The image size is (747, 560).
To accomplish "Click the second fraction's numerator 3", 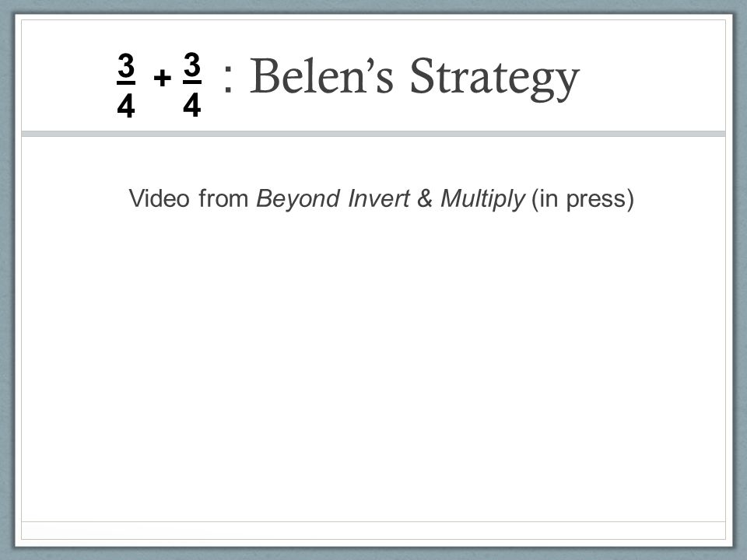I will 191,65.
